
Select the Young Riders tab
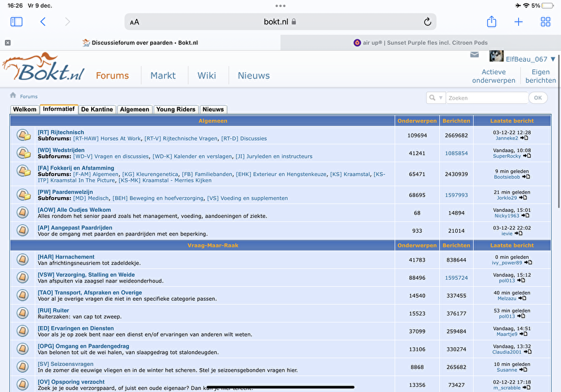pos(175,109)
